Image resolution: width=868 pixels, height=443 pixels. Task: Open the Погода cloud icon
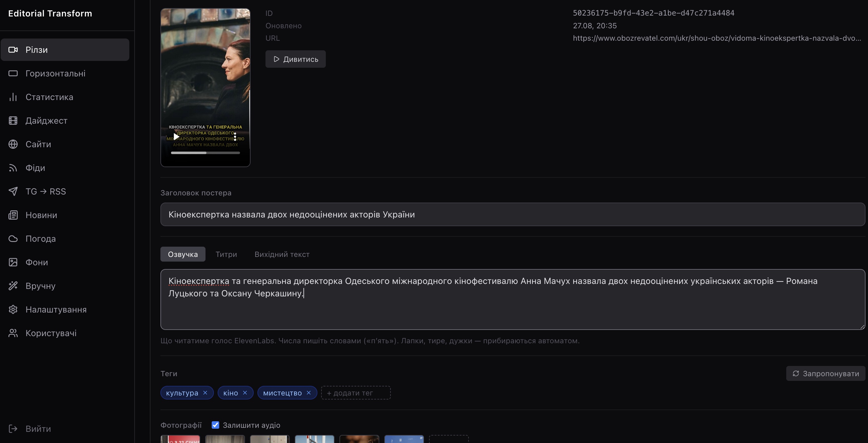(x=13, y=238)
